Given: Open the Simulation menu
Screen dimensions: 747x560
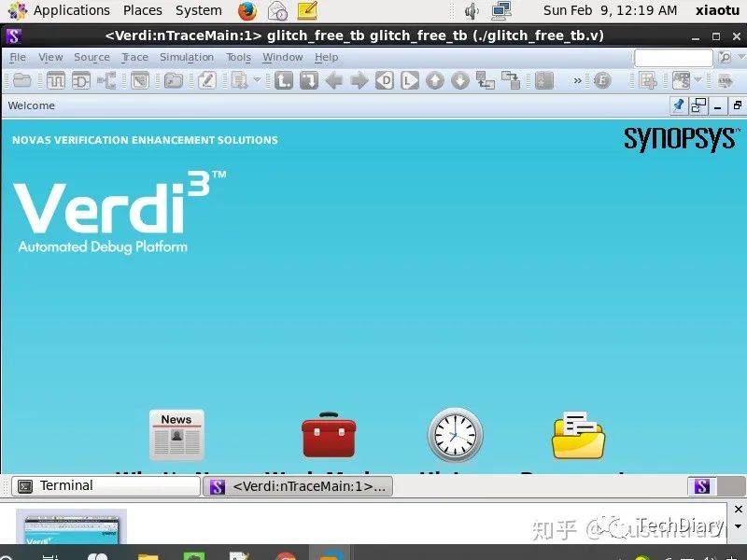Looking at the screenshot, I should tap(187, 57).
